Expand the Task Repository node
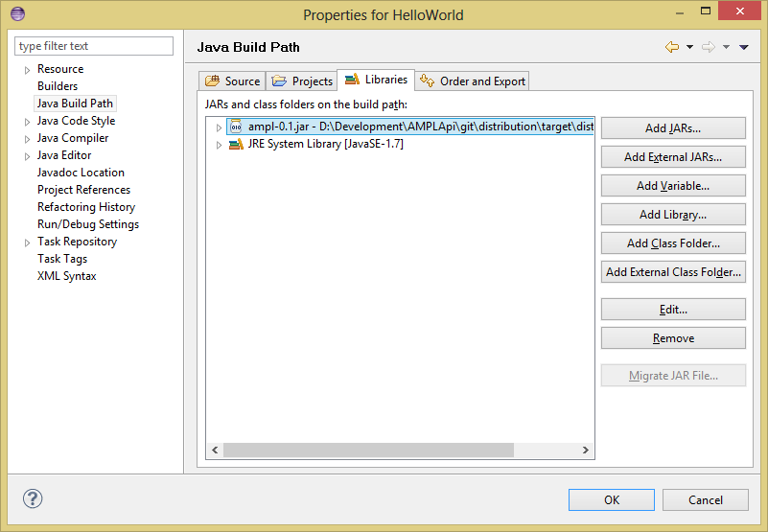 click(28, 243)
